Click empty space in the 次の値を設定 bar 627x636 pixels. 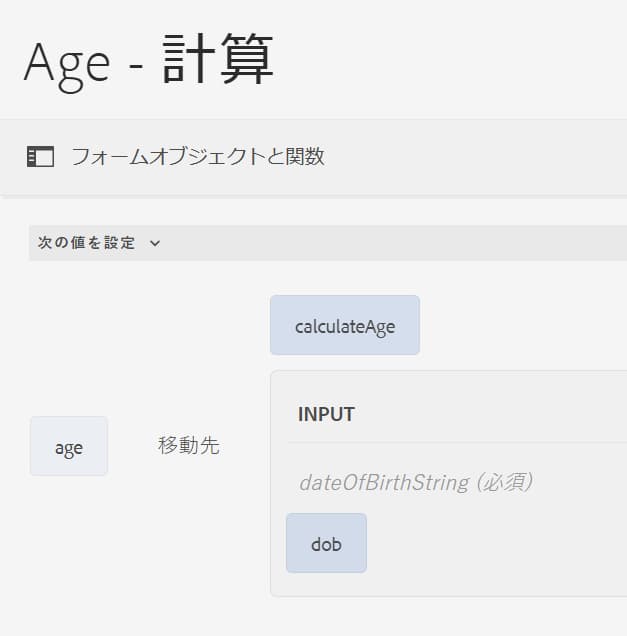click(400, 242)
